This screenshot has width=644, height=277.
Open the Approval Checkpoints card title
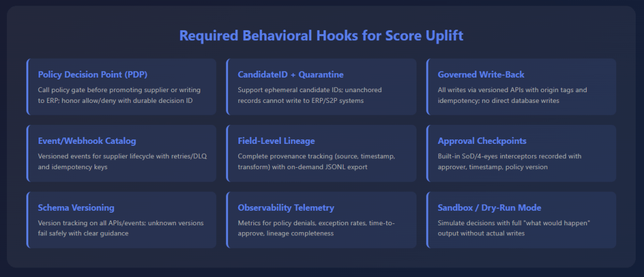tap(482, 141)
